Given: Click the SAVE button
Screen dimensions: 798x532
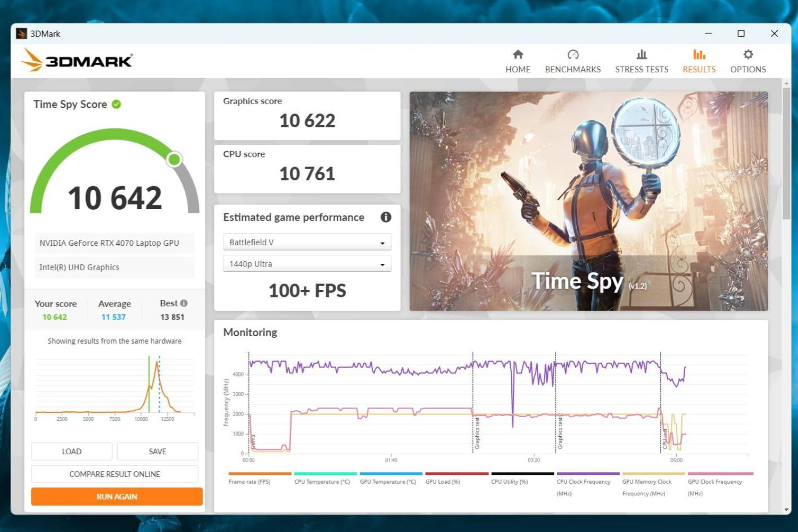Looking at the screenshot, I should [x=157, y=451].
